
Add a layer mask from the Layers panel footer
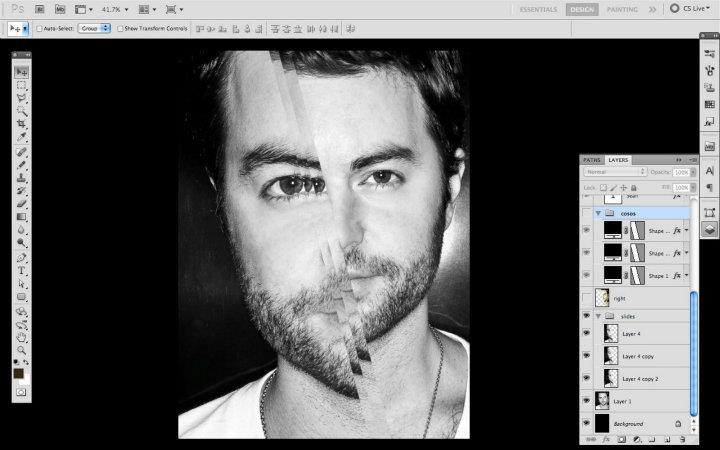point(621,439)
